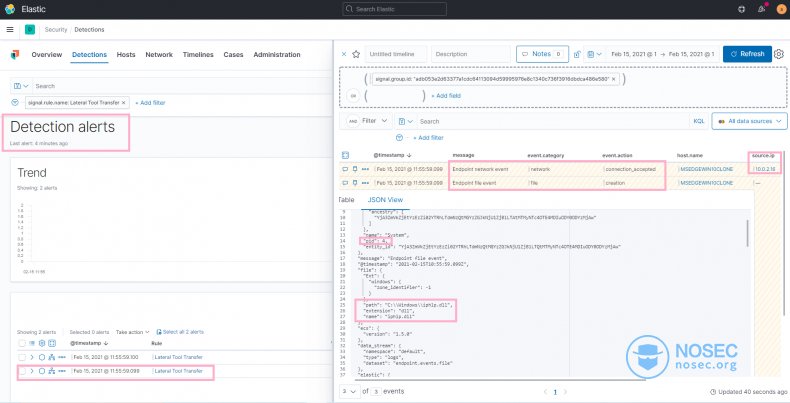Image resolution: width=790 pixels, height=403 pixels.
Task: Open alerts table field settings icon
Action: [42, 343]
